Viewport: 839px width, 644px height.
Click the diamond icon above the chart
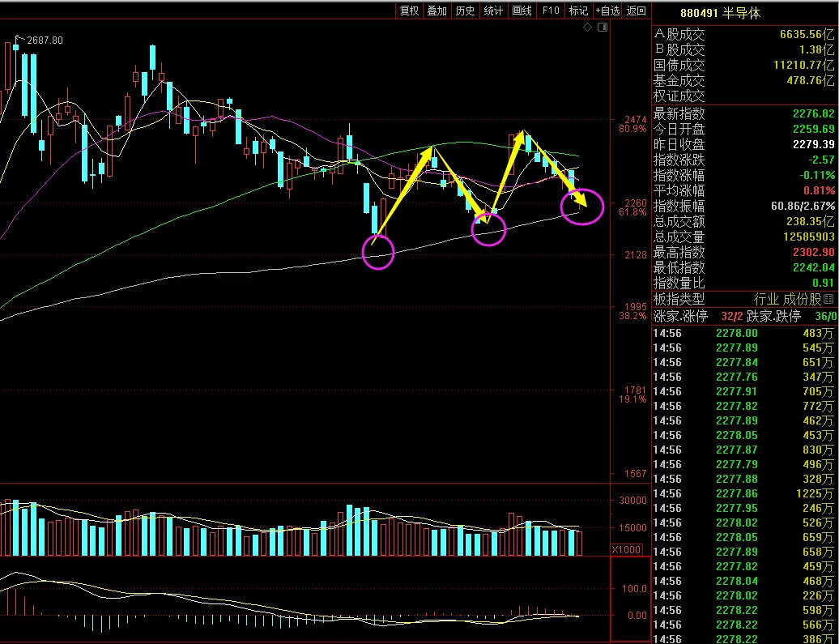click(x=587, y=28)
